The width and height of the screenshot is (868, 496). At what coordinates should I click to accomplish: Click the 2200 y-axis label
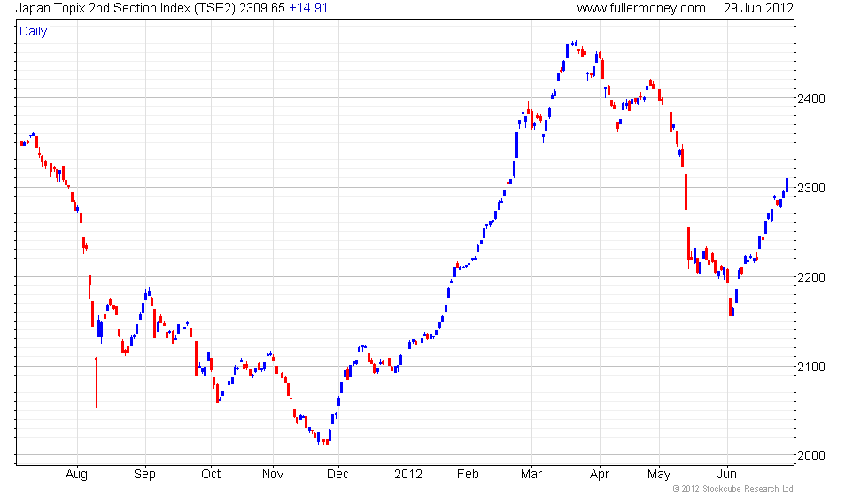pos(811,277)
